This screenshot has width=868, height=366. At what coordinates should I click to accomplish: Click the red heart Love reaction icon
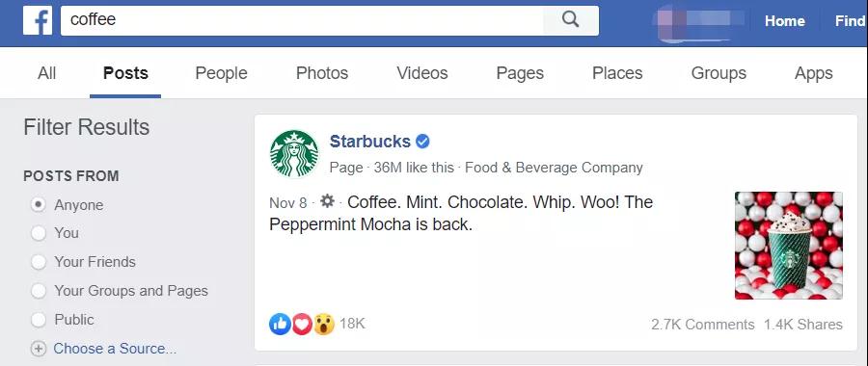coord(302,324)
